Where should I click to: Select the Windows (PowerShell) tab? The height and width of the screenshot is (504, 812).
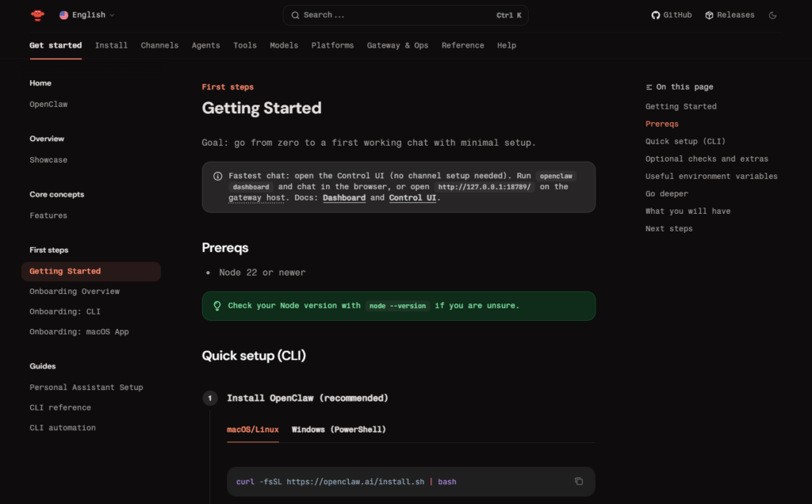point(339,430)
